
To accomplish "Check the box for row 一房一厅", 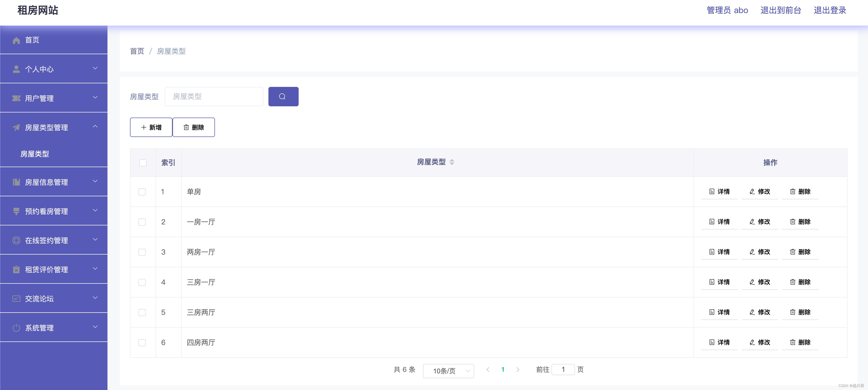I will (x=142, y=222).
